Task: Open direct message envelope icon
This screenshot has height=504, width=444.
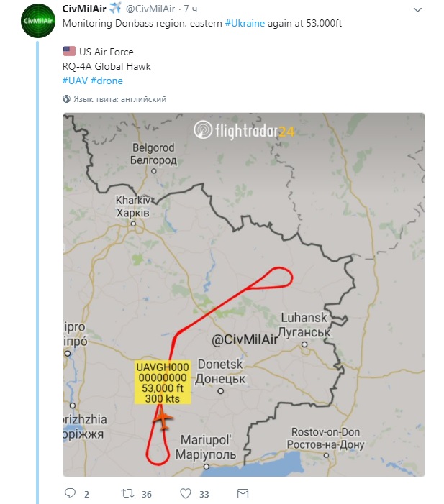Action: [243, 493]
